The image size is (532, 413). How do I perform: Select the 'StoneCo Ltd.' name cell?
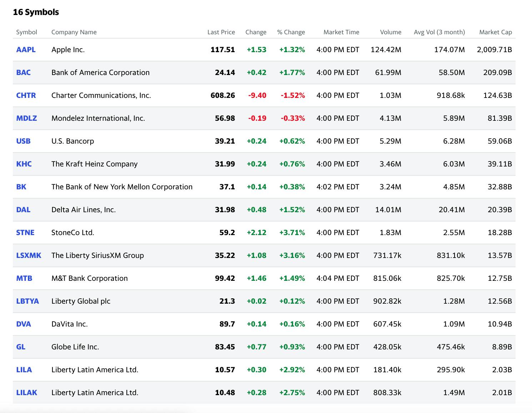[x=73, y=233]
